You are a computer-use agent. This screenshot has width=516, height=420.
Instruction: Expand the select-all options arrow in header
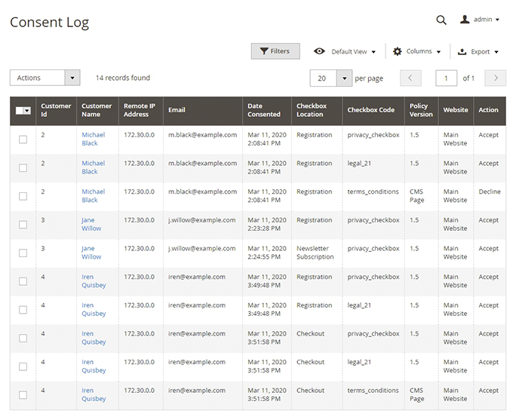(28, 110)
